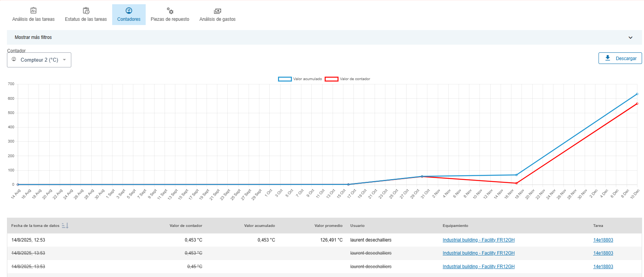Click the Contadores gauge icon
Viewport: 644px width, 277px height.
[x=129, y=11]
